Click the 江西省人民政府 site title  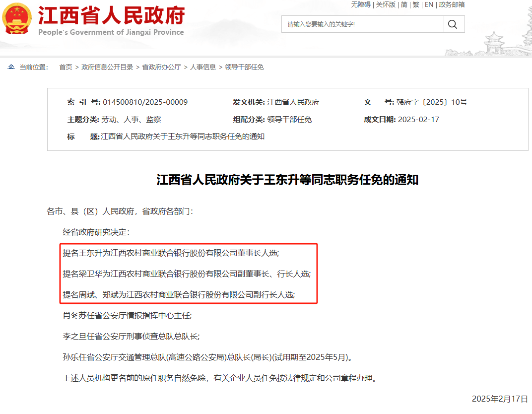(x=111, y=17)
